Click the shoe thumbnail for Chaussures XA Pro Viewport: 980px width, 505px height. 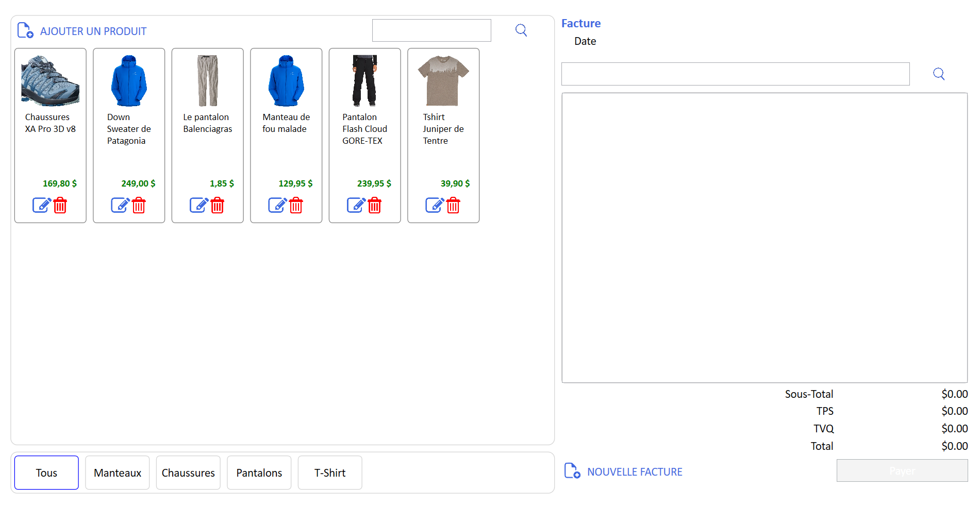(x=50, y=80)
